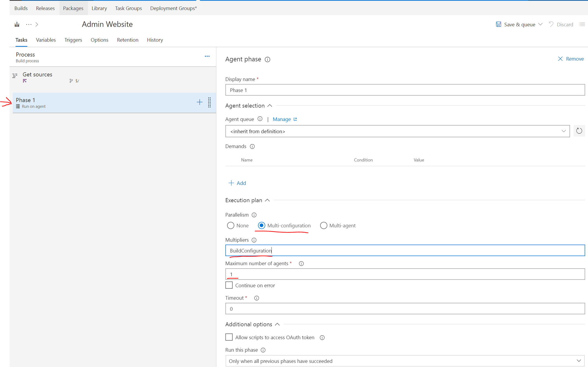The width and height of the screenshot is (588, 367).
Task: Click the Multipliers info icon
Action: coord(254,240)
